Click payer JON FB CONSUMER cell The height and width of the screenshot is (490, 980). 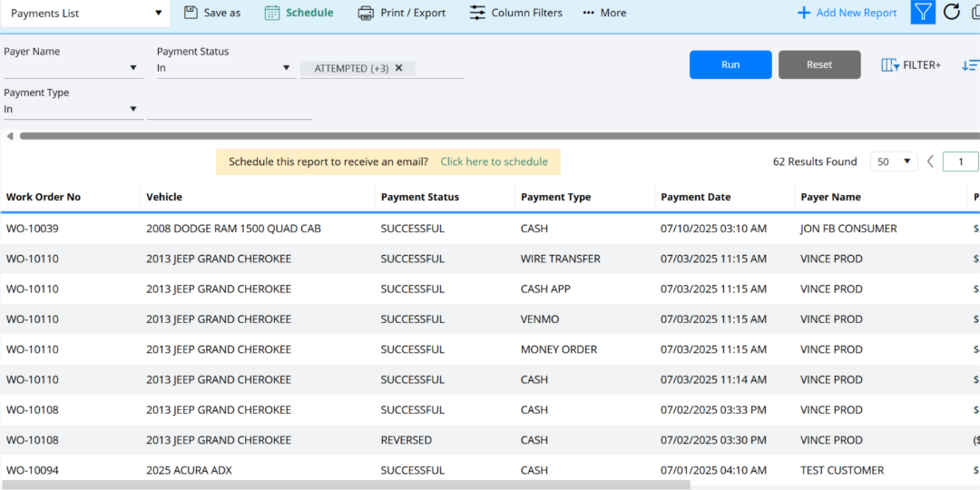848,229
